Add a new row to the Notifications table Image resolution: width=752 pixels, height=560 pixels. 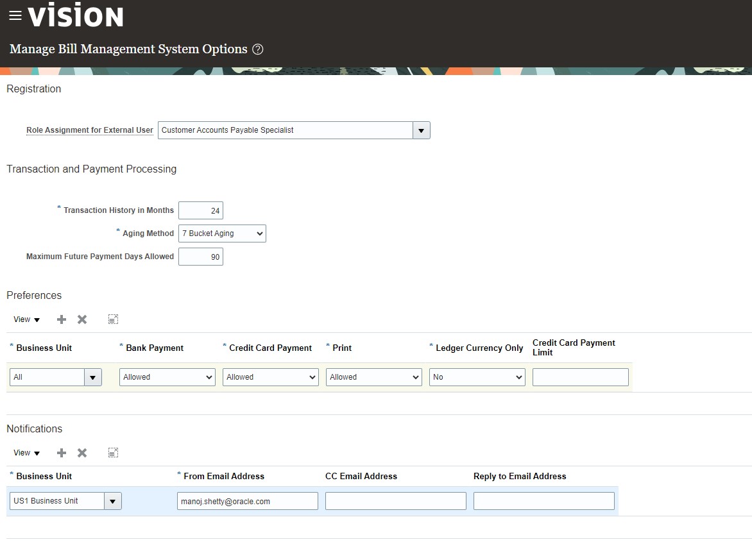click(x=61, y=452)
